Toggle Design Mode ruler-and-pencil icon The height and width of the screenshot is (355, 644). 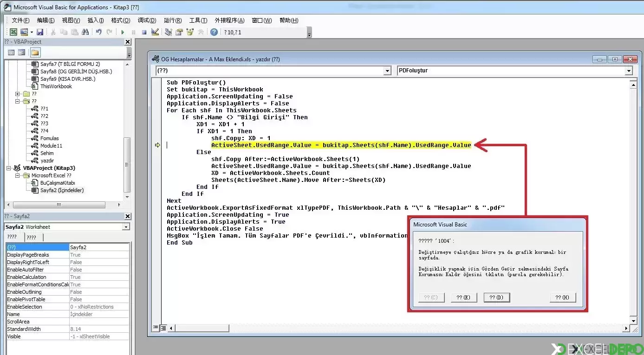(155, 32)
